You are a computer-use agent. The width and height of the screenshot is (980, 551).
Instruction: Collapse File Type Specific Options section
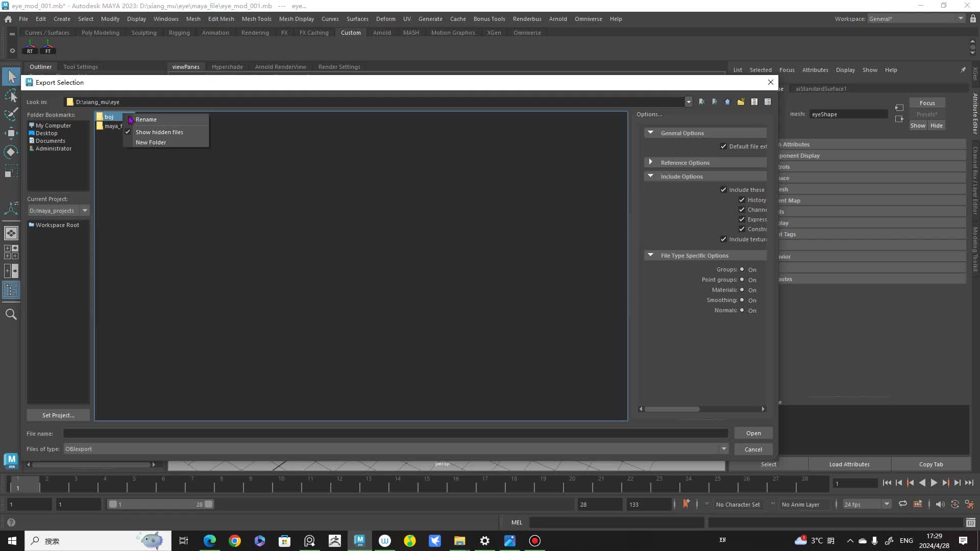pos(650,255)
